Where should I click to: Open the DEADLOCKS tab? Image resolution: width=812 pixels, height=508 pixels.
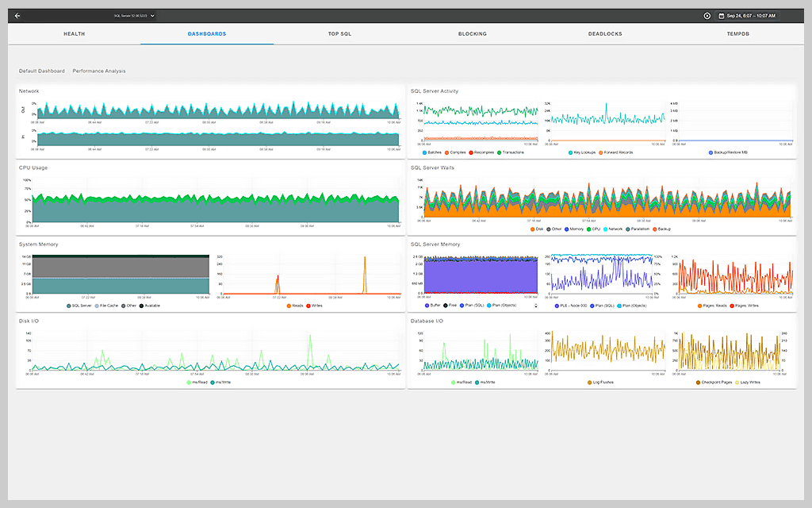(x=605, y=33)
